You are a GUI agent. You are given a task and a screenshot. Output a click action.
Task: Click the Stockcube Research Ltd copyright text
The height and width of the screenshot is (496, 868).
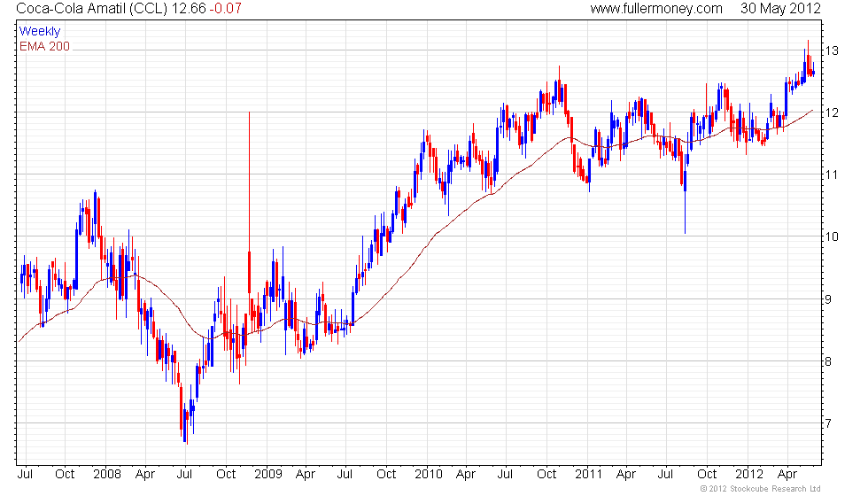(x=760, y=489)
